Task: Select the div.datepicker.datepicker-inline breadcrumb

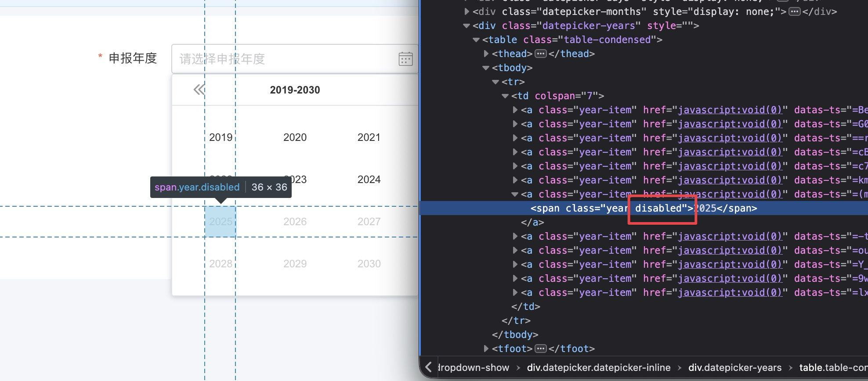Action: [x=598, y=367]
